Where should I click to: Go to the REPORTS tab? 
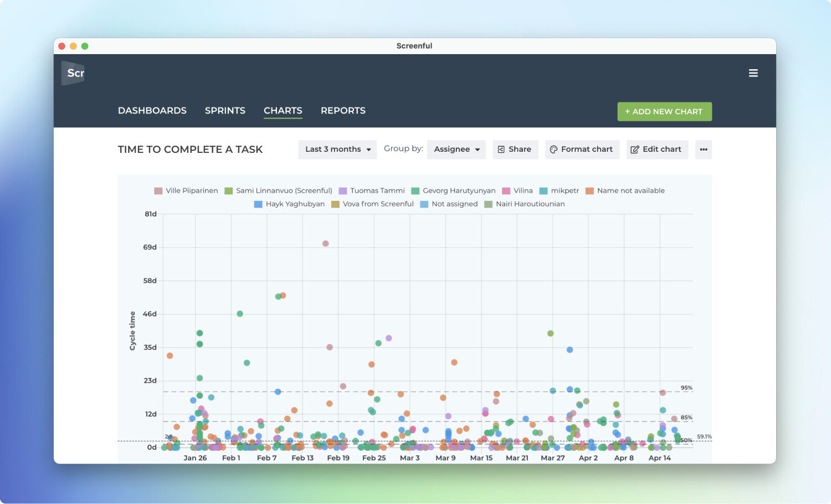(x=343, y=110)
